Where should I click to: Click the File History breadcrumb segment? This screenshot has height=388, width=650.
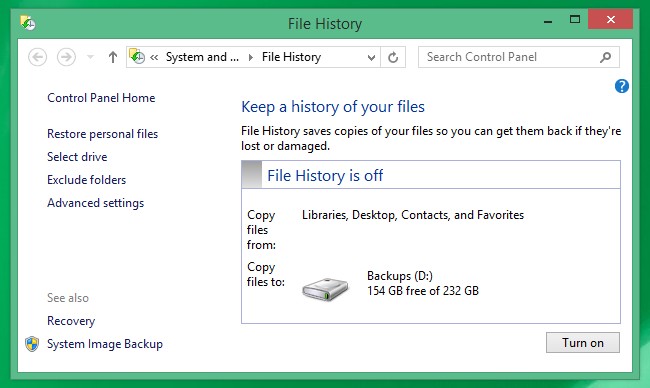pos(291,57)
